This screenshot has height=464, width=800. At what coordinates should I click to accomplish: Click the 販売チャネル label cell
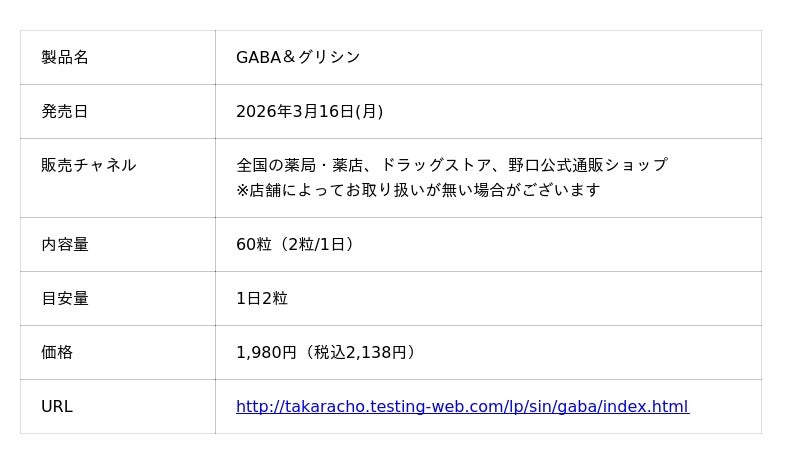tap(88, 166)
